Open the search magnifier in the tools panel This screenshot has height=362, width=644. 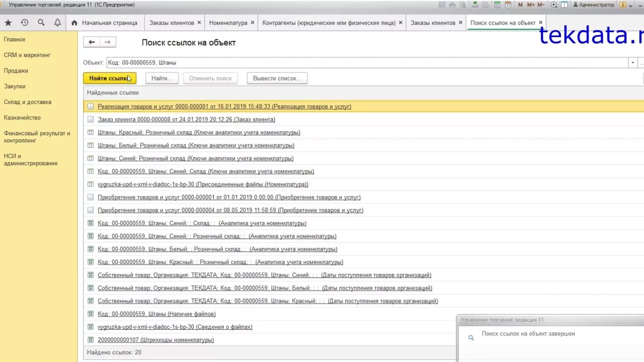point(41,23)
